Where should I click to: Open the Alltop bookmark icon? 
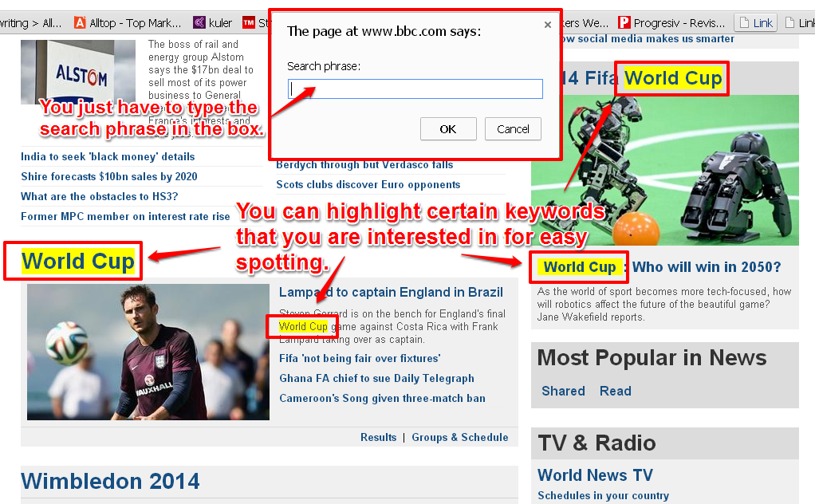(x=80, y=23)
